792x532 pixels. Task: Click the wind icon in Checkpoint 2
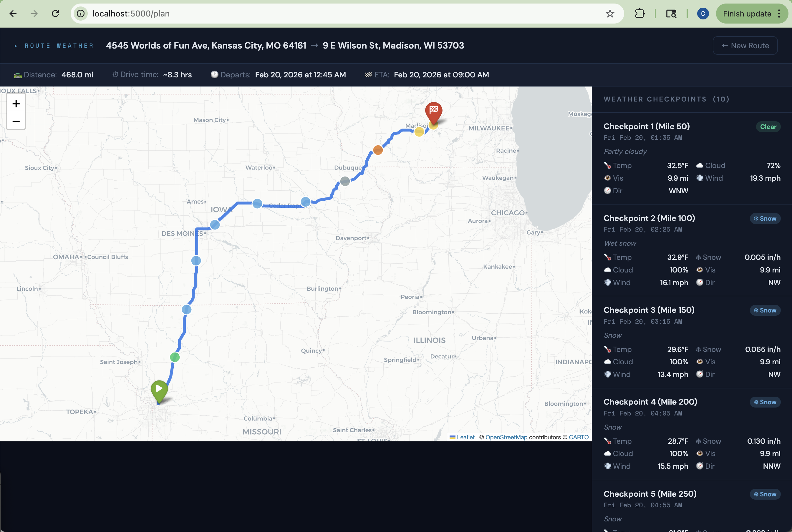(x=607, y=282)
